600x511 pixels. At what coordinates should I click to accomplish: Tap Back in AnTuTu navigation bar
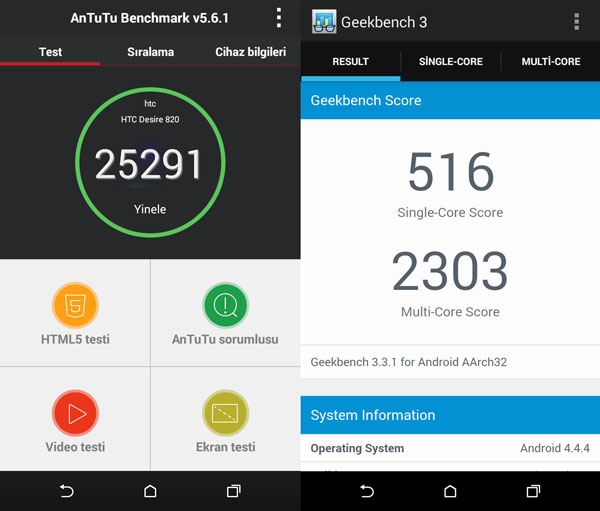click(x=67, y=491)
